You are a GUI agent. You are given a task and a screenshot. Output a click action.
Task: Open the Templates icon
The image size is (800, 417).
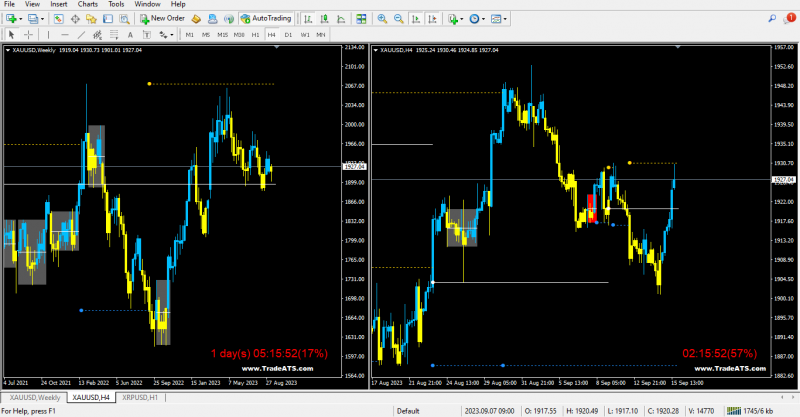pos(496,19)
